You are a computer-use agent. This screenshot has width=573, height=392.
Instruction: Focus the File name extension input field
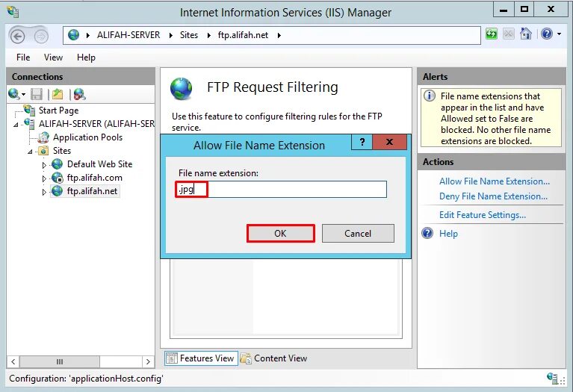(281, 189)
